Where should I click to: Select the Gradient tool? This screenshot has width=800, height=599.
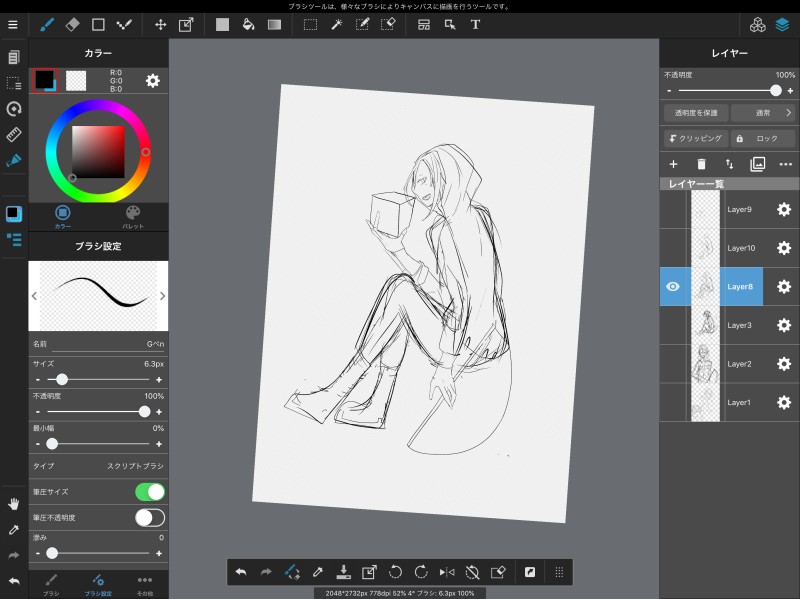tap(274, 24)
